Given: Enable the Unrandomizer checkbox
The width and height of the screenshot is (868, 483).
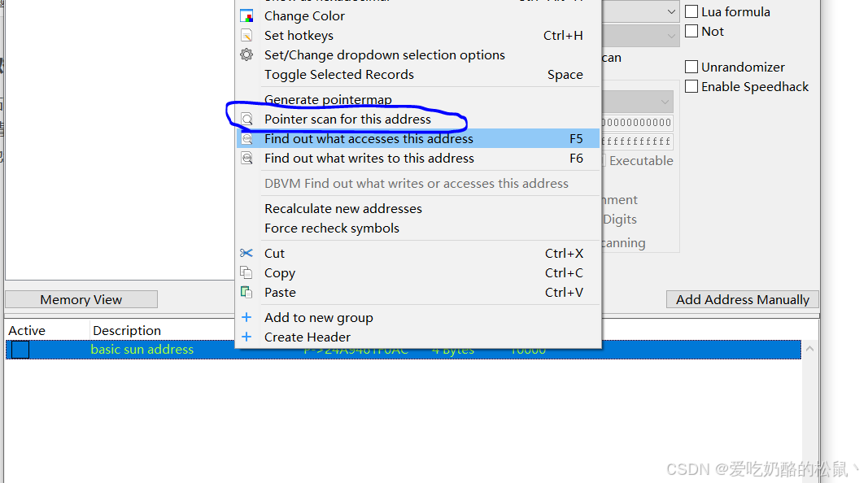Looking at the screenshot, I should tap(691, 67).
